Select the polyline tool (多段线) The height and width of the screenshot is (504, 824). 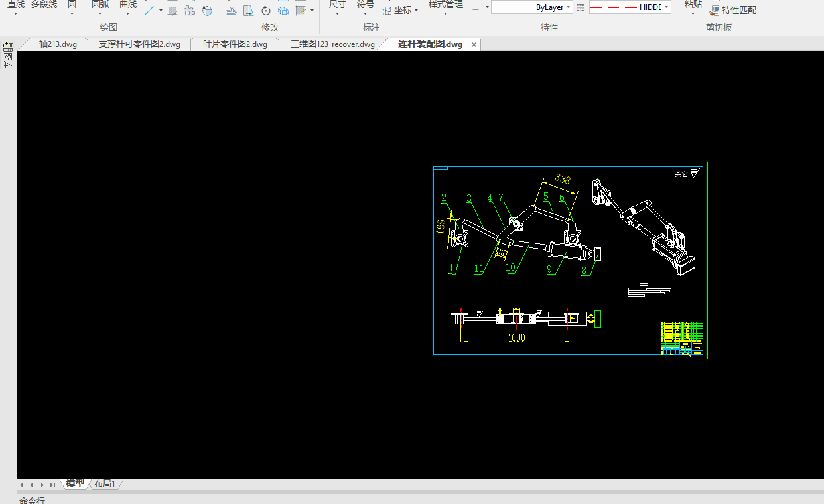point(44,5)
